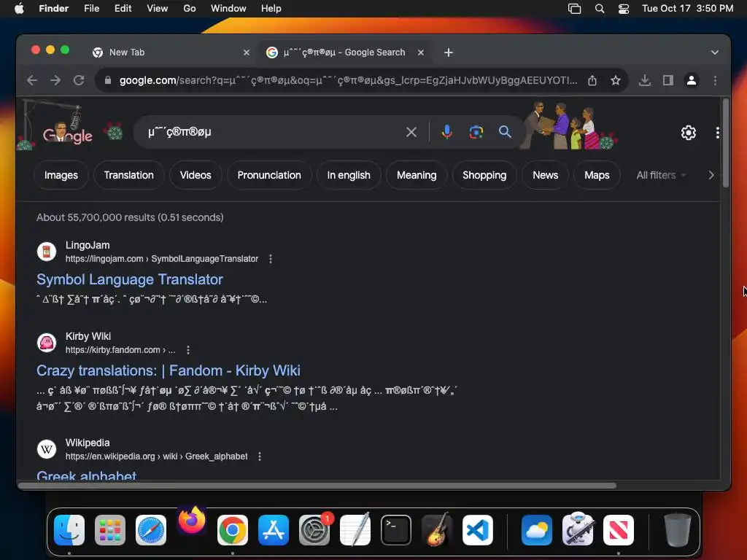Start voice search with microphone icon
Screen dimensions: 747x560
[x=446, y=132]
